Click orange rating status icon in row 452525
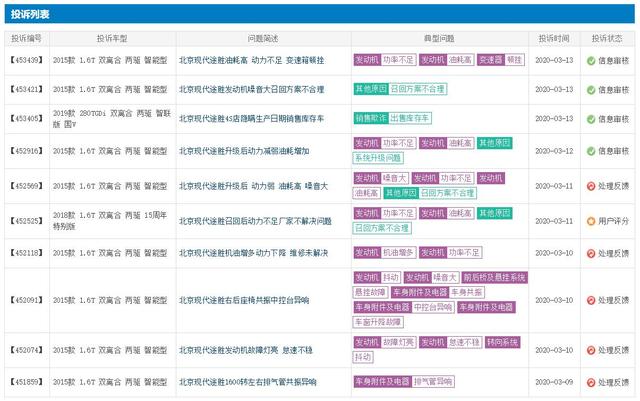 591,221
